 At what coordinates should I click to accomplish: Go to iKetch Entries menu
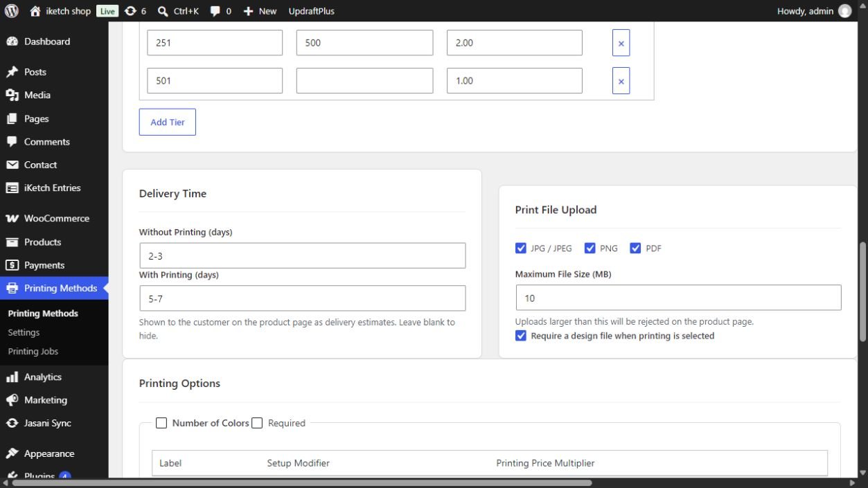point(54,188)
